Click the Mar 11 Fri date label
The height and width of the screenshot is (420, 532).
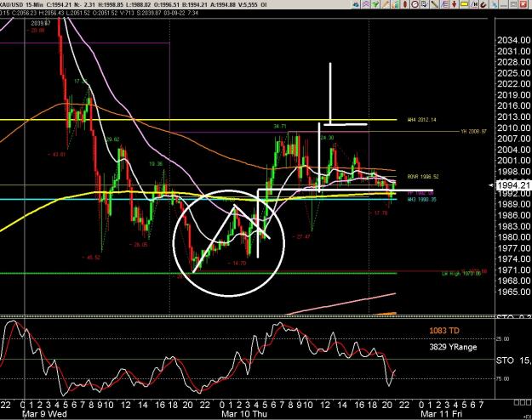tap(441, 414)
